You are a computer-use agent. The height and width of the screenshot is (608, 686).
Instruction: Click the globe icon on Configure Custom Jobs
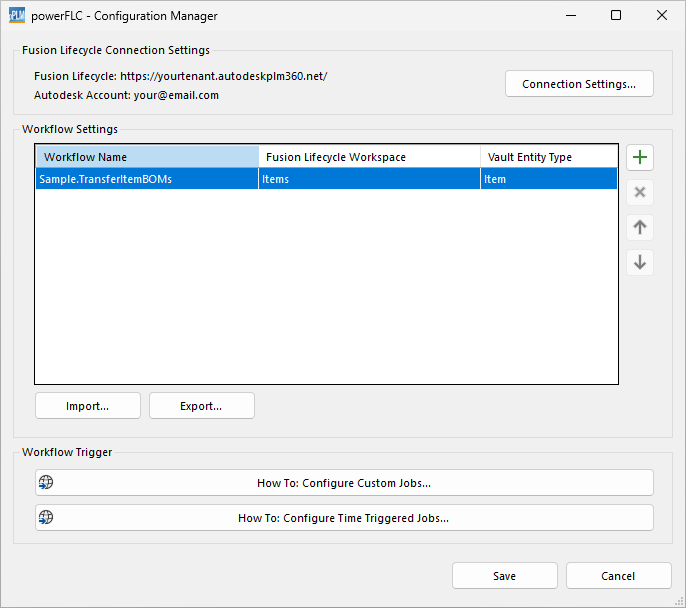[x=45, y=483]
